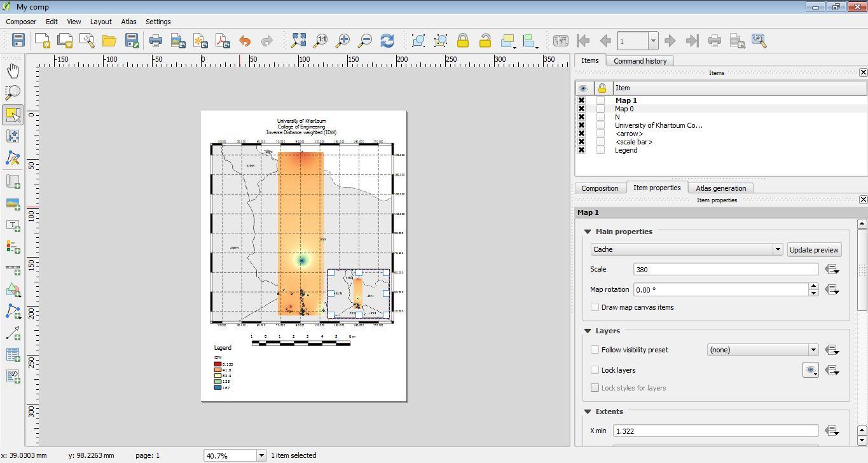Open the visibility preset (none) dropdown
Image resolution: width=868 pixels, height=463 pixels.
tap(762, 350)
